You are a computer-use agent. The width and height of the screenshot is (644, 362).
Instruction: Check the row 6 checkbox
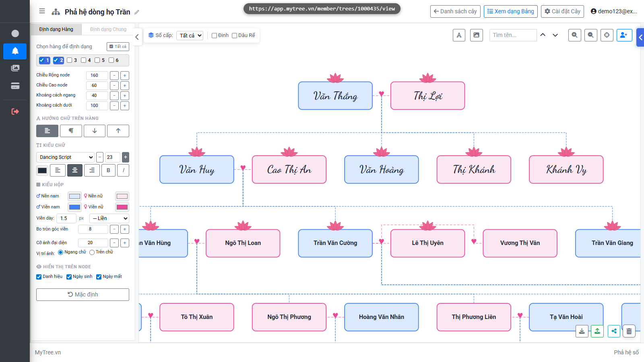pos(111,60)
